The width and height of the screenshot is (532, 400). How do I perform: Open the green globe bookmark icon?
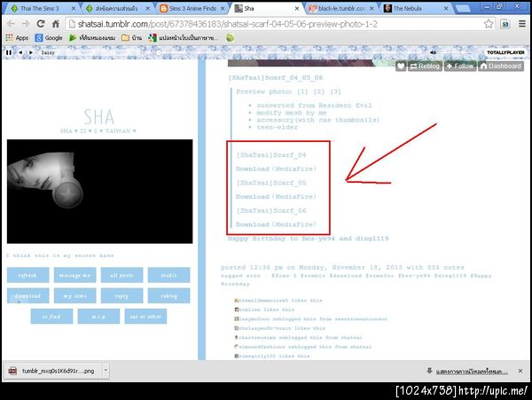click(x=230, y=37)
